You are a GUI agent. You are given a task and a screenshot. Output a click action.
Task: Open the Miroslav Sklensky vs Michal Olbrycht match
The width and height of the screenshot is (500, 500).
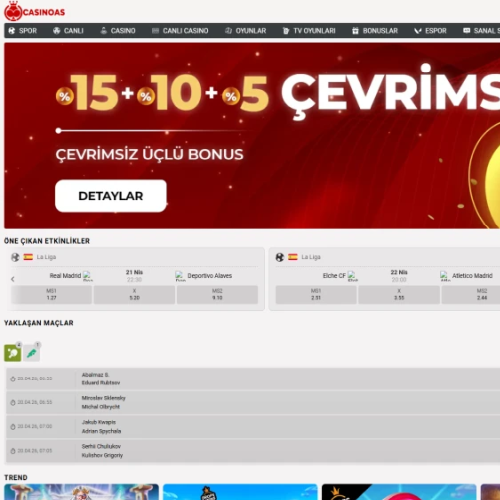[x=253, y=403]
